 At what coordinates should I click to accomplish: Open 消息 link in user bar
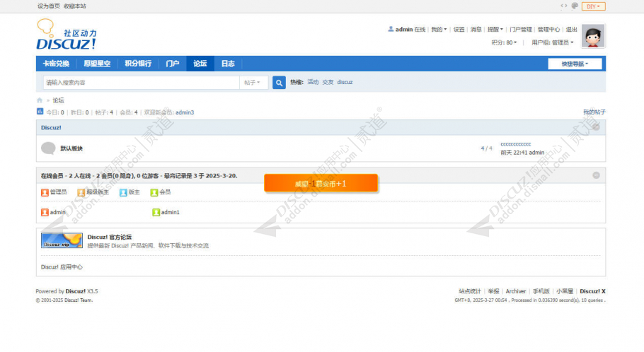pos(476,30)
